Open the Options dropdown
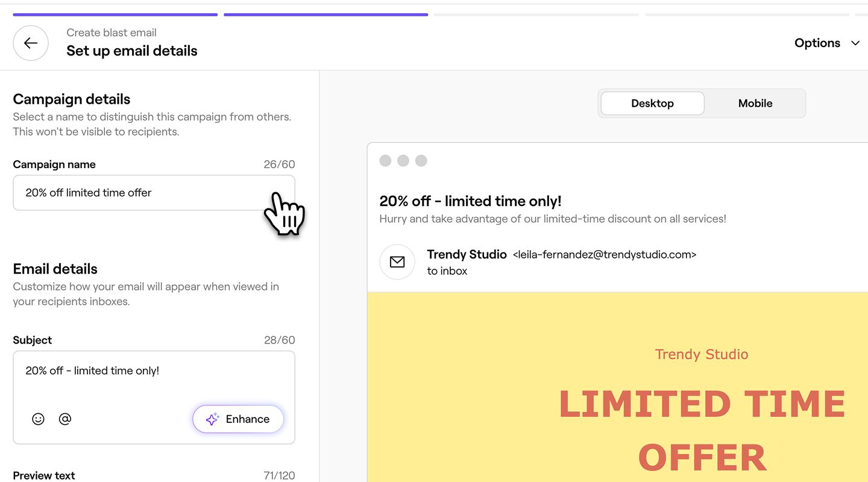This screenshot has width=868, height=482. [817, 43]
